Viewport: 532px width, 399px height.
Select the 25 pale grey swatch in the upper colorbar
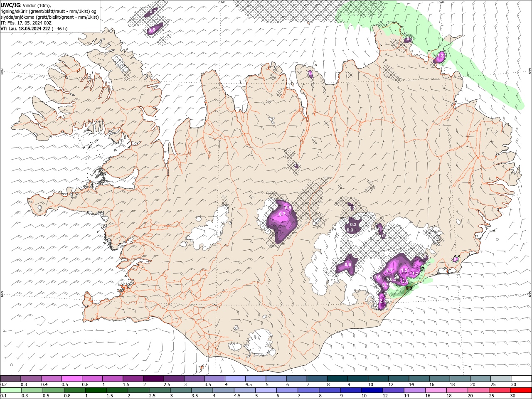(x=501, y=379)
